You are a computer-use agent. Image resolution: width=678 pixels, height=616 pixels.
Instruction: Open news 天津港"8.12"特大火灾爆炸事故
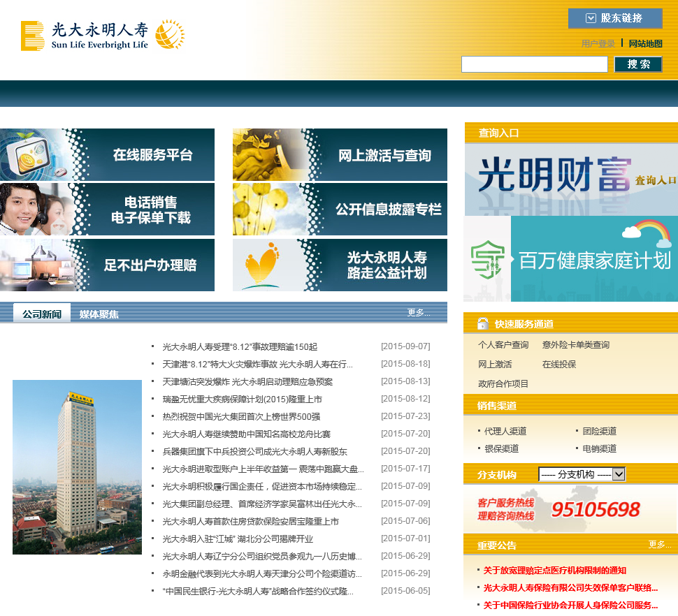click(x=258, y=364)
